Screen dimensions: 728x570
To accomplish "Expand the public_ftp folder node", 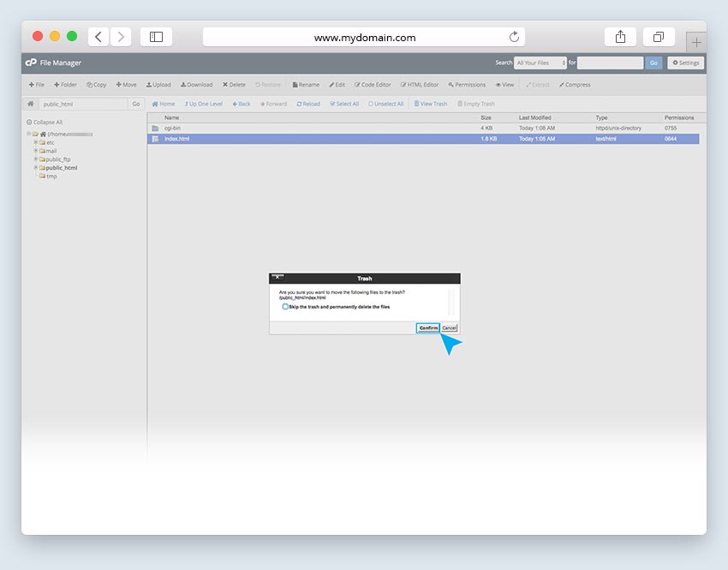I will [x=36, y=159].
